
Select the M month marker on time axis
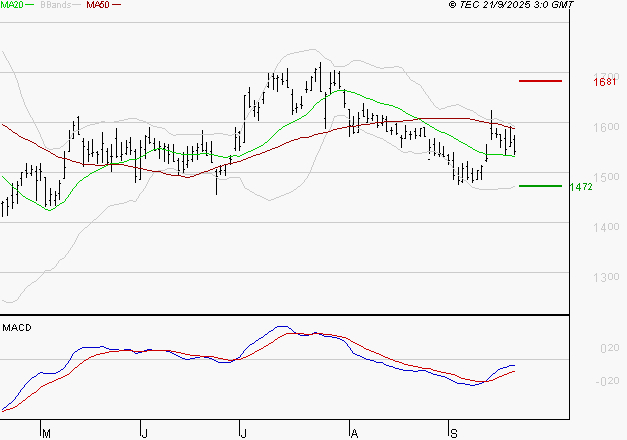(x=45, y=433)
